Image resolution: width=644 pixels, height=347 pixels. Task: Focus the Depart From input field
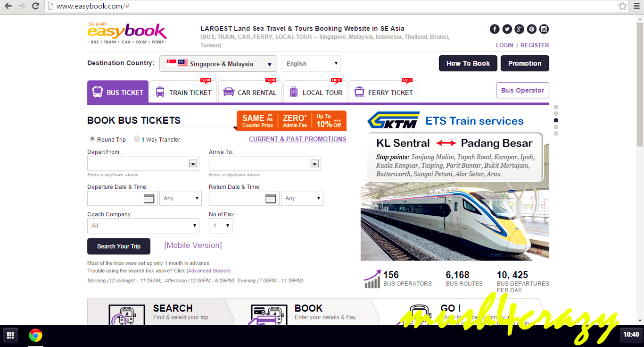click(x=143, y=163)
